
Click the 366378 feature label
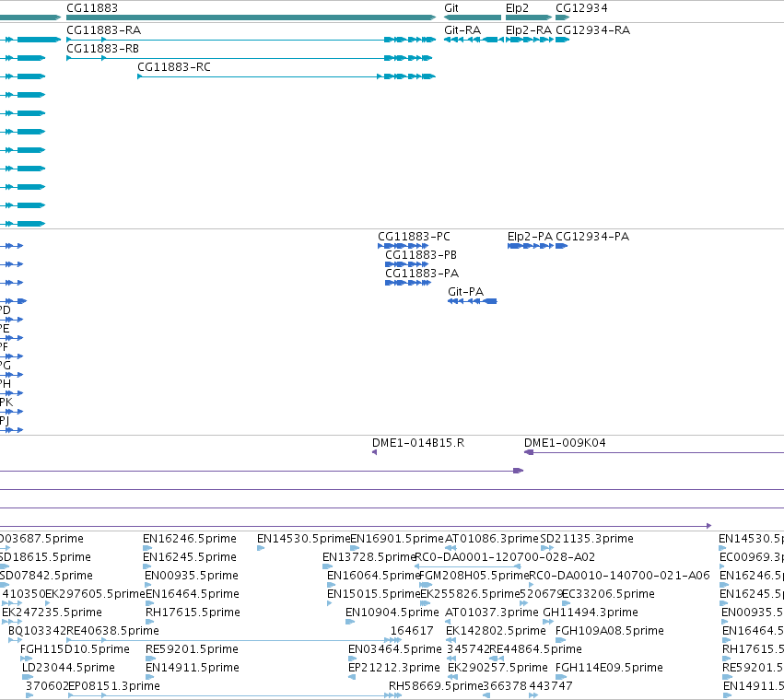pyautogui.click(x=505, y=686)
